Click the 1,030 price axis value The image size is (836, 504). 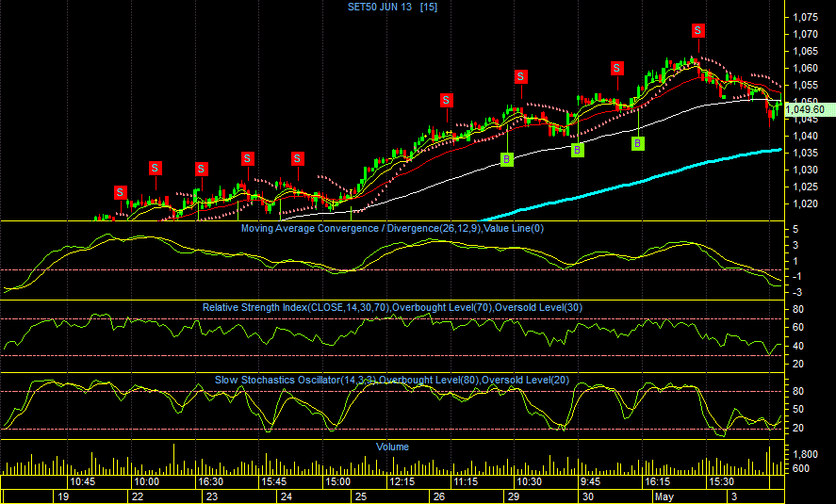tap(805, 170)
